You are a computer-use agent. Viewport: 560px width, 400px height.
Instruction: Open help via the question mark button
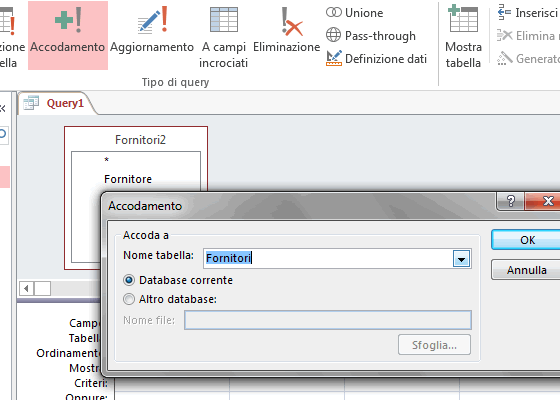point(511,201)
